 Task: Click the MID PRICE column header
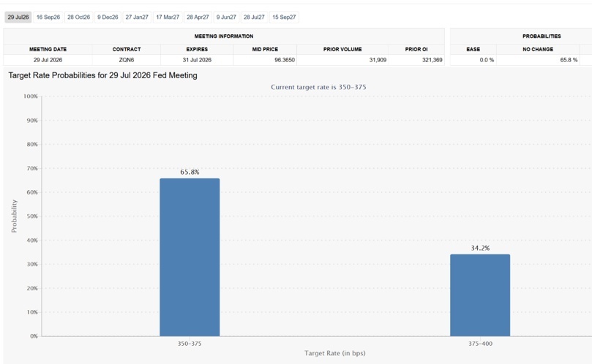265,49
